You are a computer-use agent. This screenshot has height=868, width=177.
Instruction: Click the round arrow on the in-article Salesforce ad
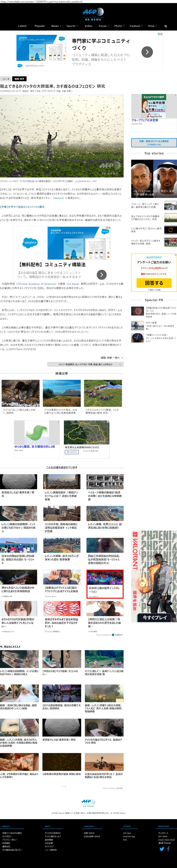tap(102, 274)
